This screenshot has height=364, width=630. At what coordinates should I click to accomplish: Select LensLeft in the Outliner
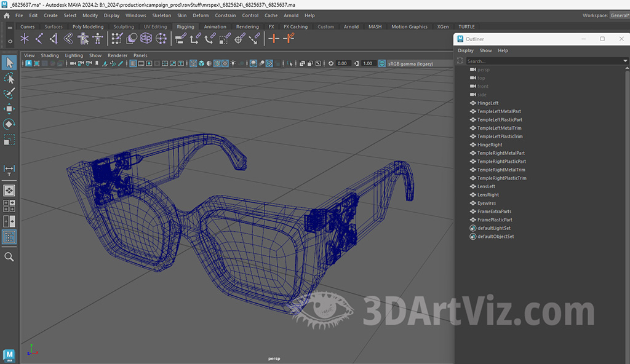tap(486, 186)
